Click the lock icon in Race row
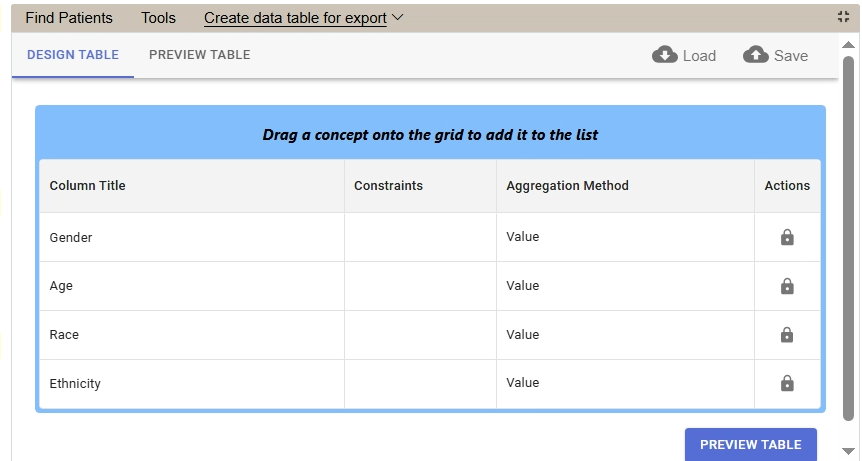This screenshot has width=862, height=461. (x=787, y=335)
